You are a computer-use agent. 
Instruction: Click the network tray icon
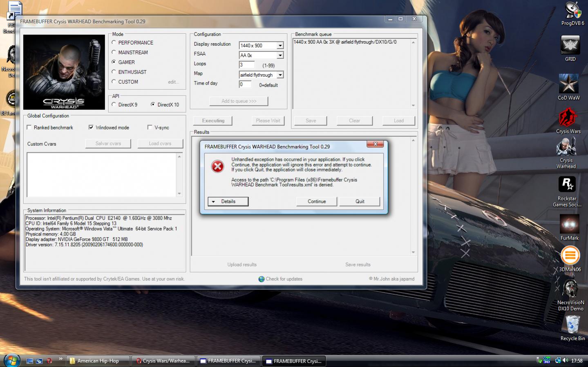point(558,360)
